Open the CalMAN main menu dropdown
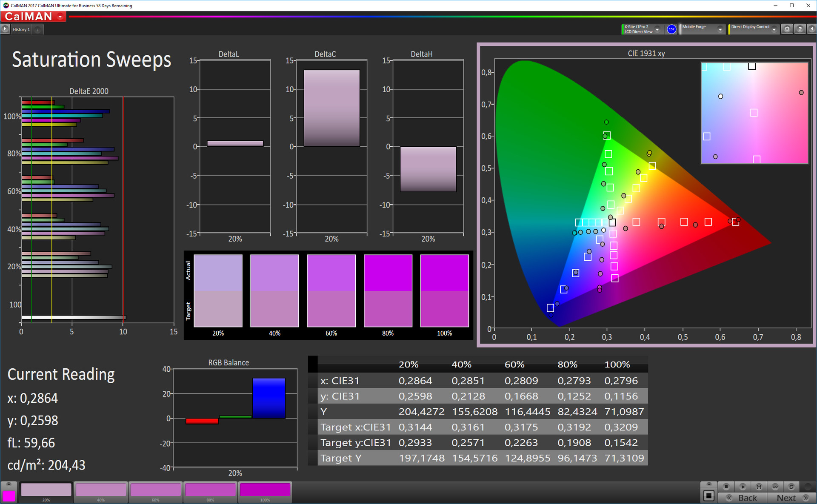Screen dimensions: 817x504 pos(60,17)
